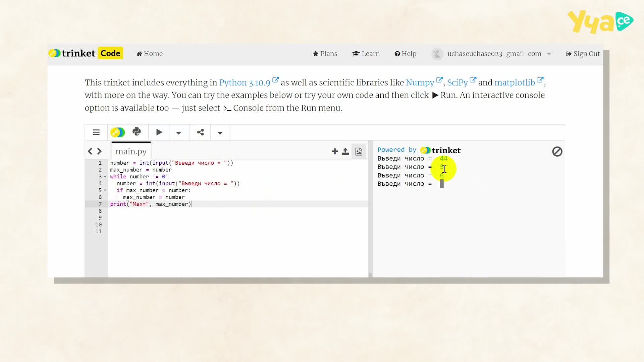644x362 pixels.
Task: Stop the running program with the cancel icon
Action: (557, 152)
